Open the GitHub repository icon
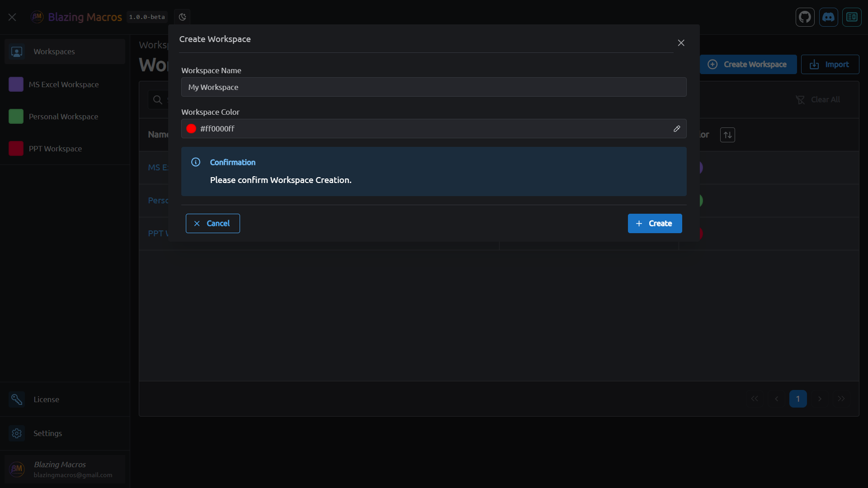Image resolution: width=868 pixels, height=488 pixels. click(805, 17)
